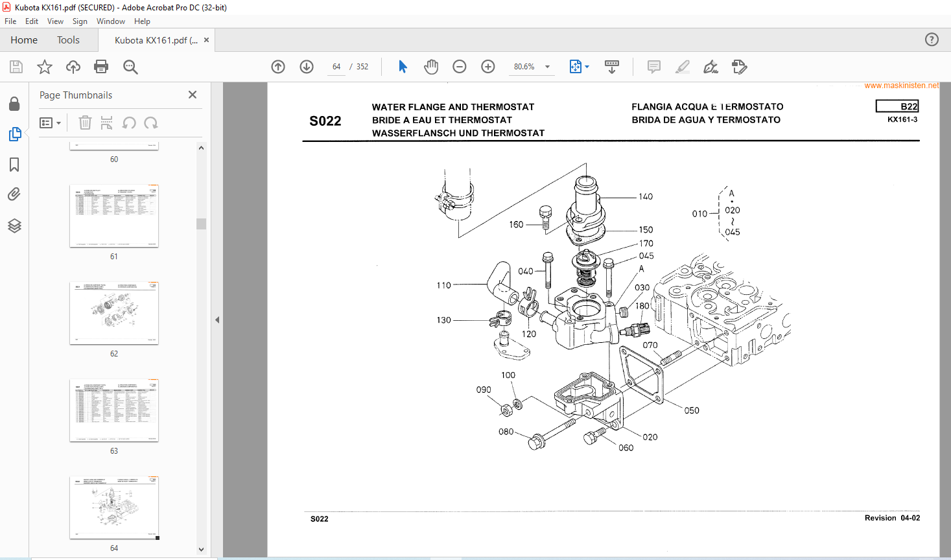Open the View menu

tap(55, 21)
